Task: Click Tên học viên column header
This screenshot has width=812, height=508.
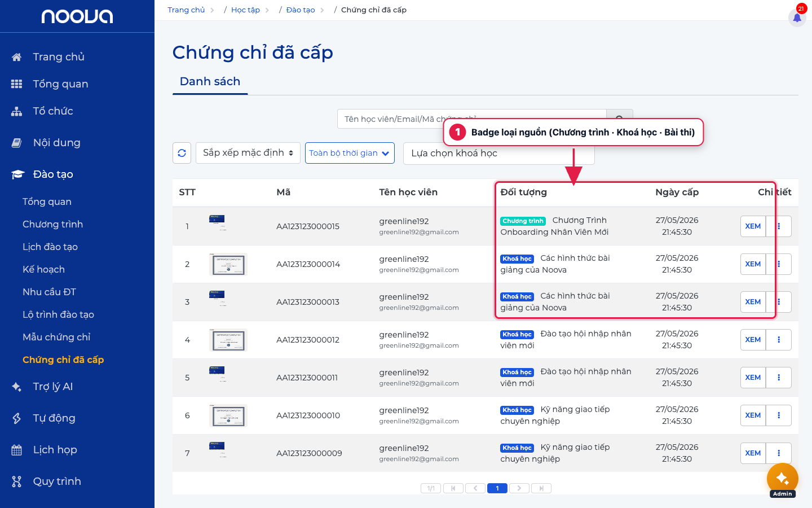Action: (x=408, y=192)
